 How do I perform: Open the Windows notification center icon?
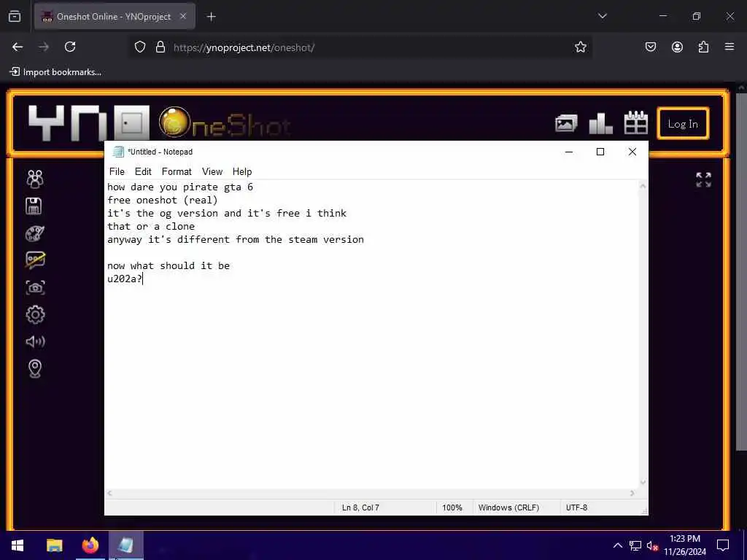pos(723,545)
